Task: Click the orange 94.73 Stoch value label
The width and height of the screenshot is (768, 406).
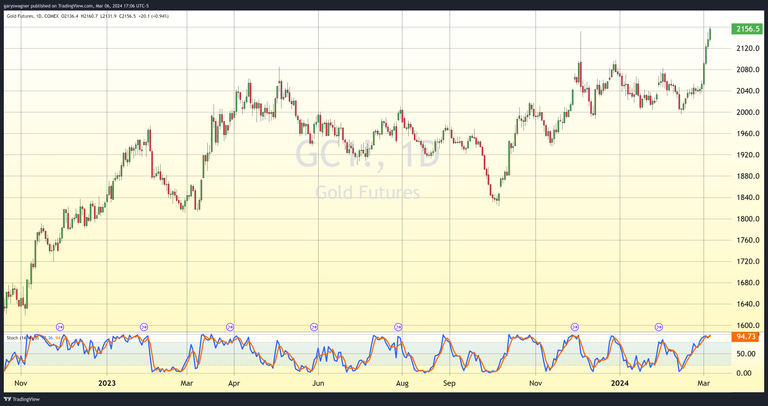Action: click(x=746, y=337)
